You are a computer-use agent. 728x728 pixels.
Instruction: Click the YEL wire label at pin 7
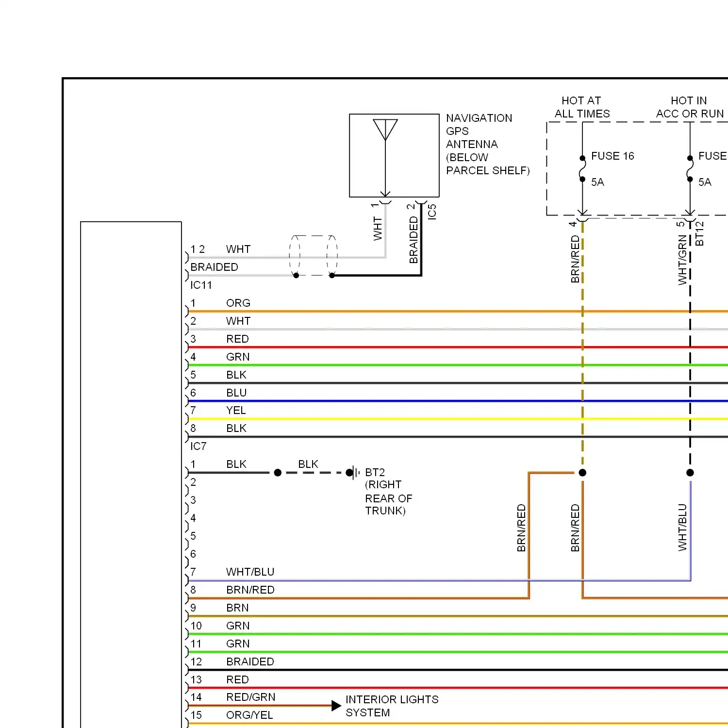click(x=236, y=410)
